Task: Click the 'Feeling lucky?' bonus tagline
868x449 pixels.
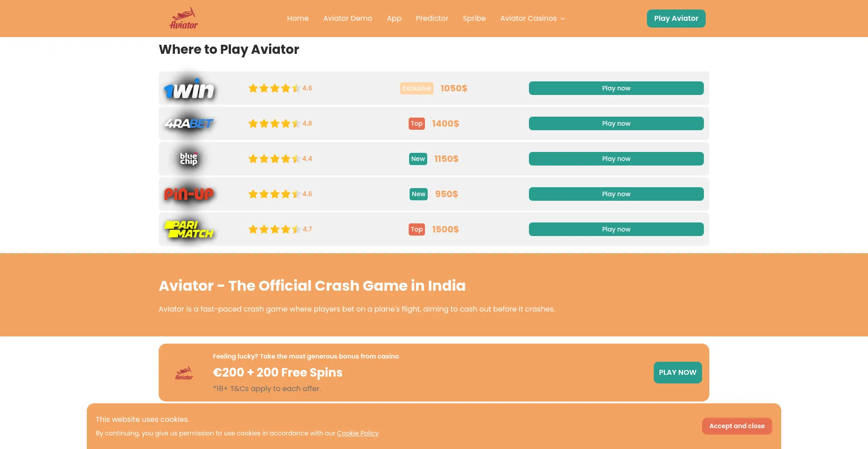Action: pos(306,356)
